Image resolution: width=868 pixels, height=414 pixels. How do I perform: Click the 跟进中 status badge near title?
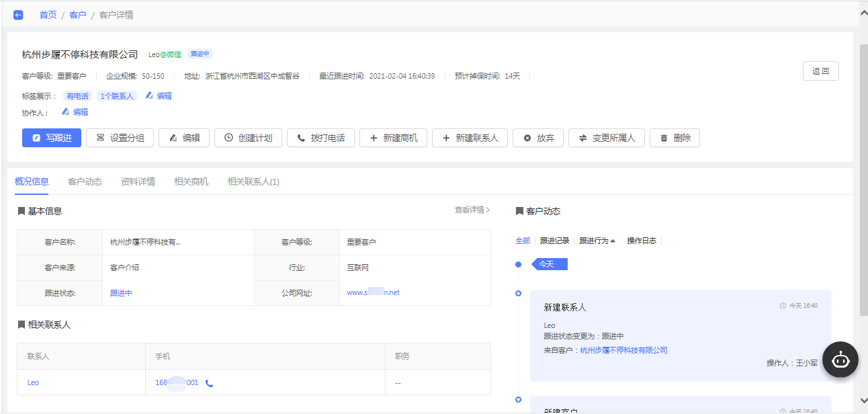200,54
